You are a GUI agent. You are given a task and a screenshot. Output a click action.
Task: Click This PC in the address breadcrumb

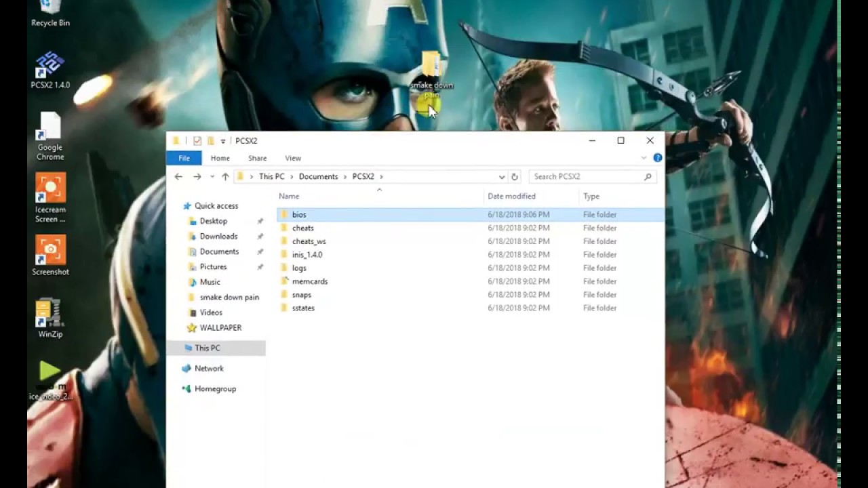point(271,176)
